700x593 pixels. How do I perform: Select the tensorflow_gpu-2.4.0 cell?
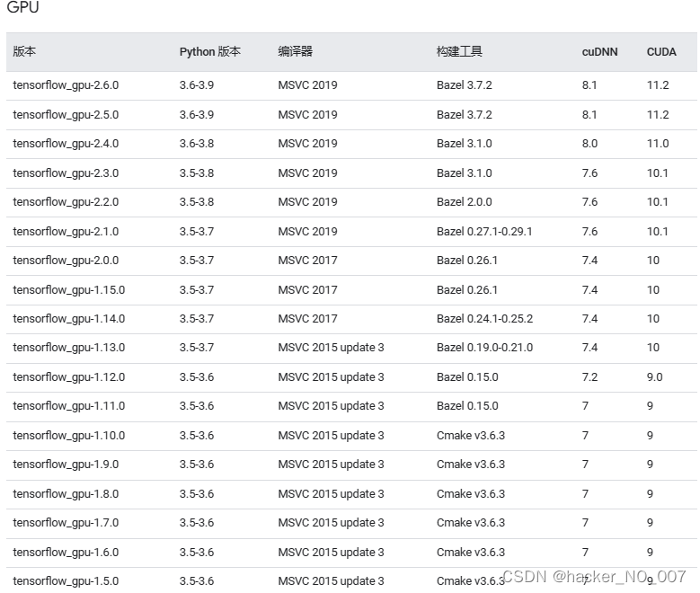(66, 144)
